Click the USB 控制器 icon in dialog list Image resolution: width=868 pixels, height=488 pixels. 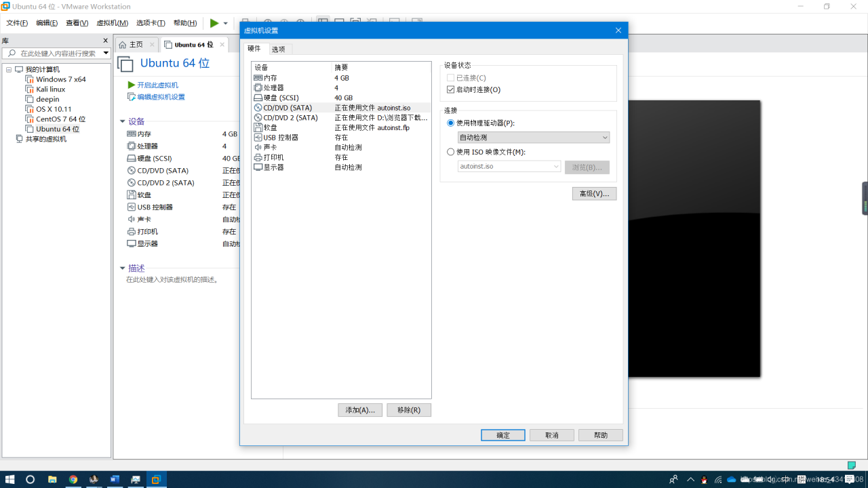tap(258, 138)
